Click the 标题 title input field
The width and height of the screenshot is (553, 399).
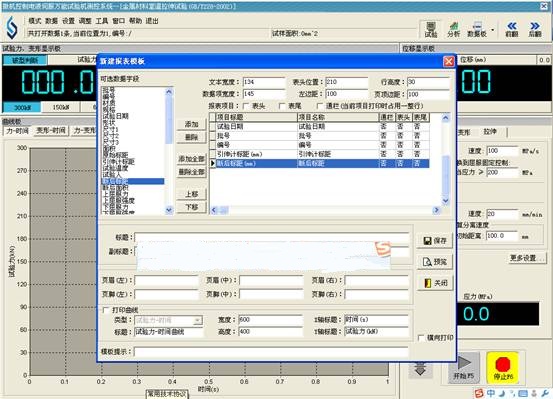click(x=272, y=237)
